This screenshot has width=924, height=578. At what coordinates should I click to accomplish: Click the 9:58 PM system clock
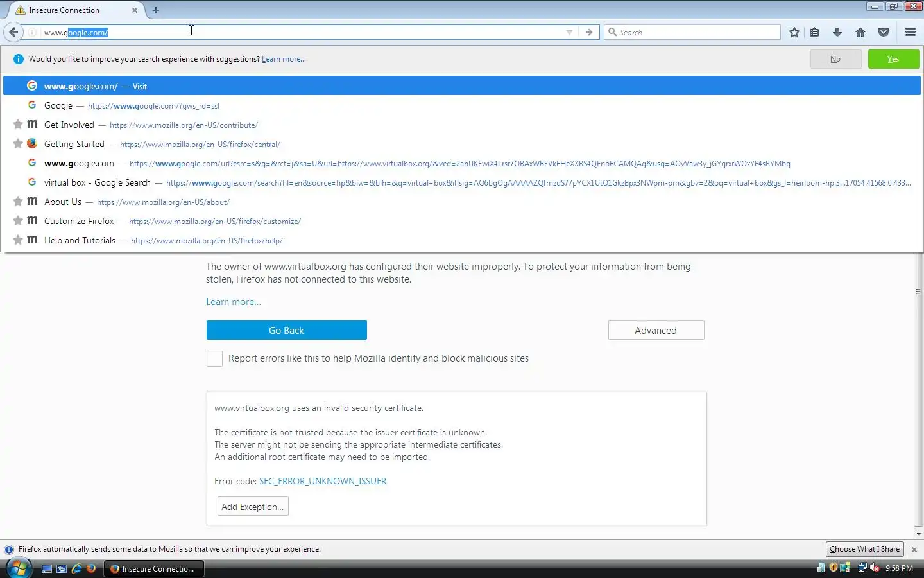(x=899, y=568)
